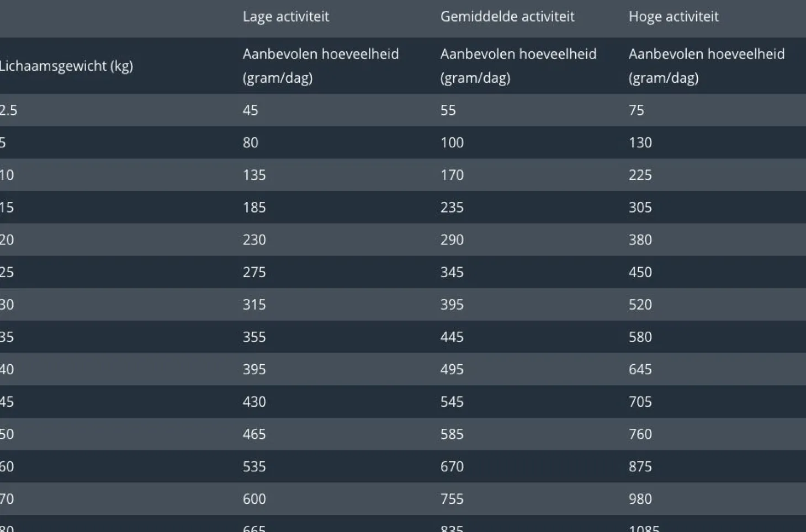Viewport: 806px width, 532px height.
Task: Select the high activity value 875
Action: tap(640, 466)
